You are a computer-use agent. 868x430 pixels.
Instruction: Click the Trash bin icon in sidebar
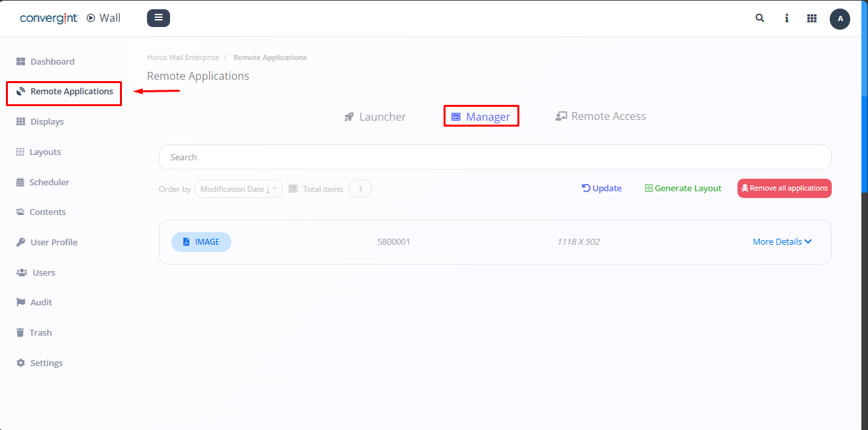coord(20,332)
